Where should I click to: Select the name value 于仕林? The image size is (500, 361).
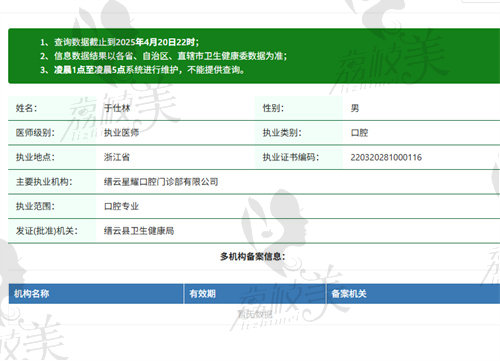(x=117, y=108)
